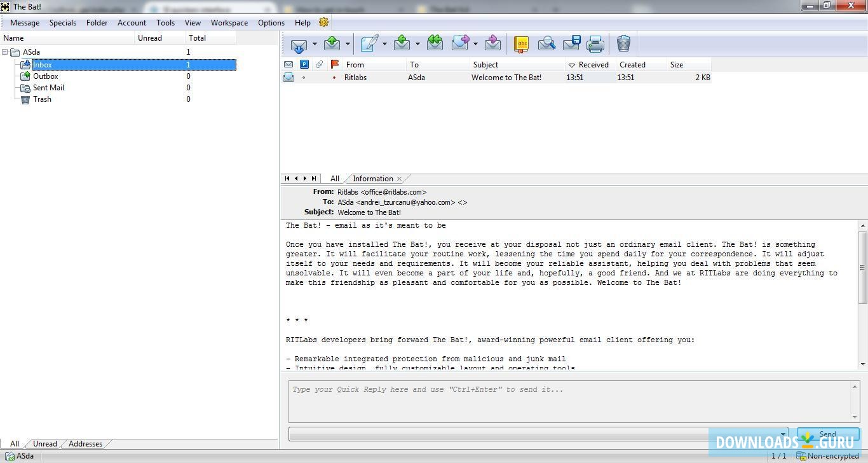Switch to the Unread folder tab
The width and height of the screenshot is (868, 463).
pyautogui.click(x=45, y=444)
